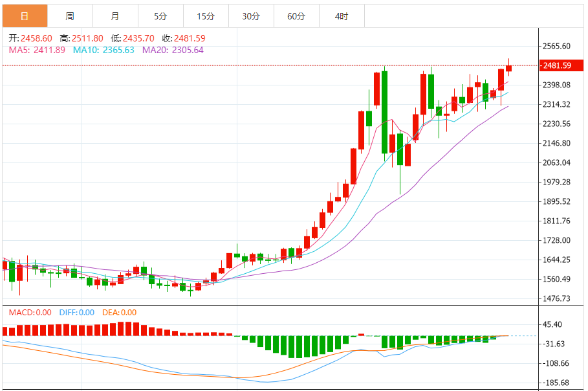Open the 月 (monthly) chart tab
Image resolution: width=588 pixels, height=391 pixels.
115,16
